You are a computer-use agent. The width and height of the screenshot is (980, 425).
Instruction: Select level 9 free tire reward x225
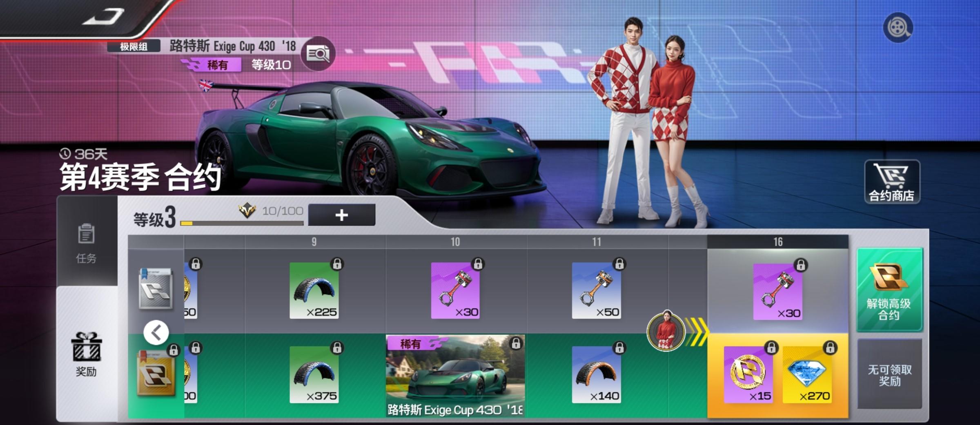tap(314, 290)
